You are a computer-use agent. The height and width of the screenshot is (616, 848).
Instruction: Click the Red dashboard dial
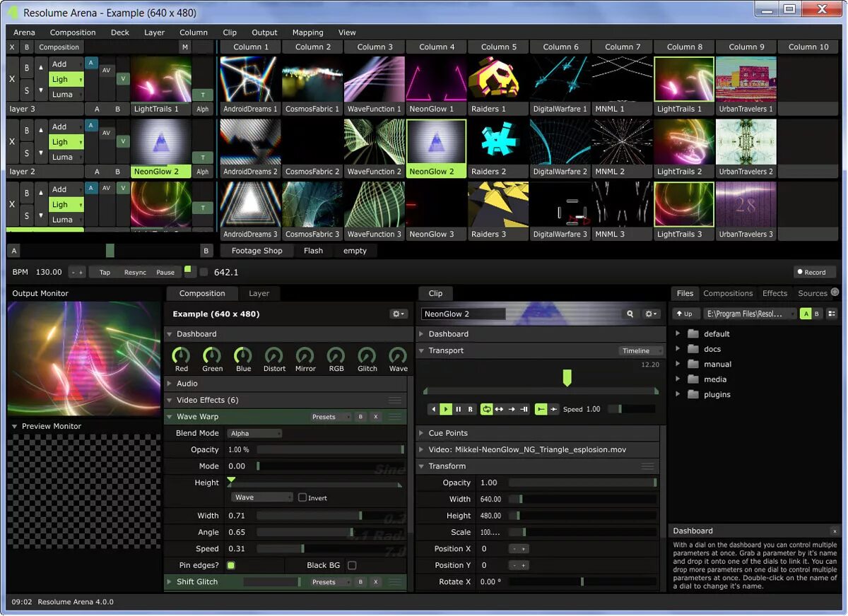click(x=182, y=355)
